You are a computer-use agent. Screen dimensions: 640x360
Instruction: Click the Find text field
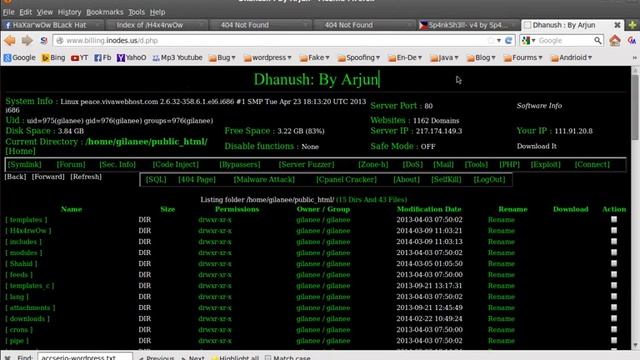[85, 357]
